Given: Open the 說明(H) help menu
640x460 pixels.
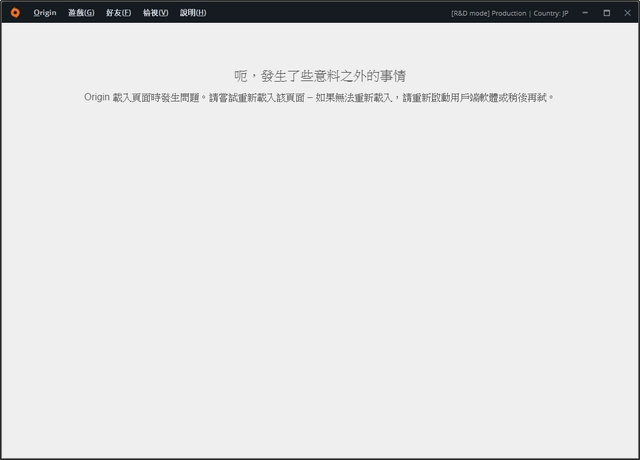Looking at the screenshot, I should [193, 13].
